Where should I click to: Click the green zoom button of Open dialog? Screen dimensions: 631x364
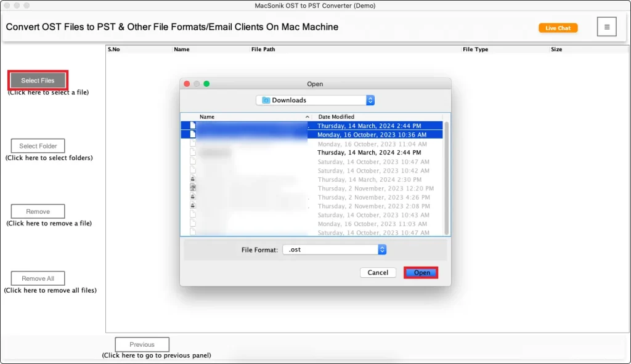point(206,84)
